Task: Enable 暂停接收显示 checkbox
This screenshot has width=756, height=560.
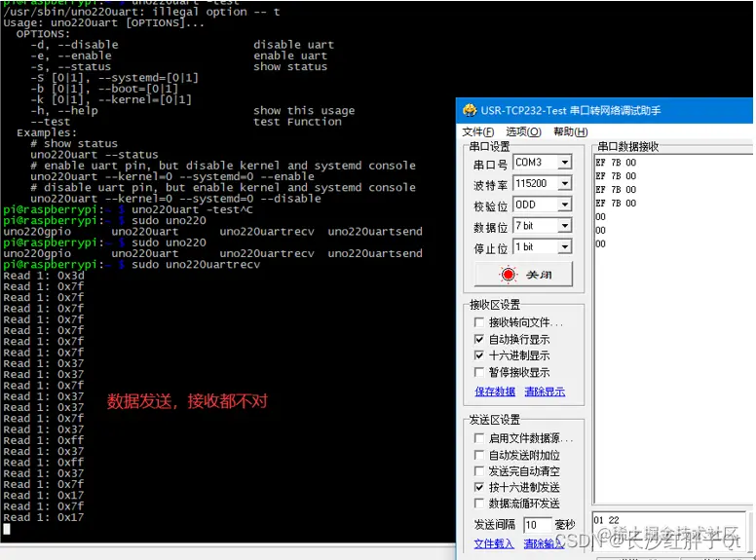Action: [478, 372]
